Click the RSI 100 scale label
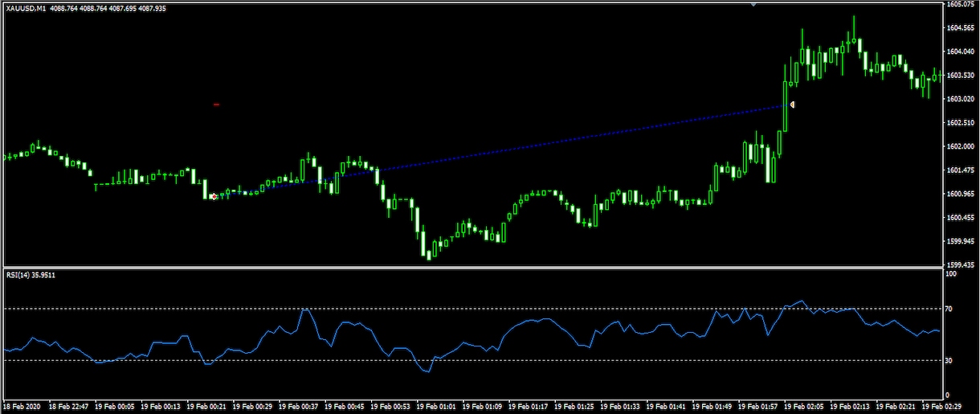 (953, 274)
